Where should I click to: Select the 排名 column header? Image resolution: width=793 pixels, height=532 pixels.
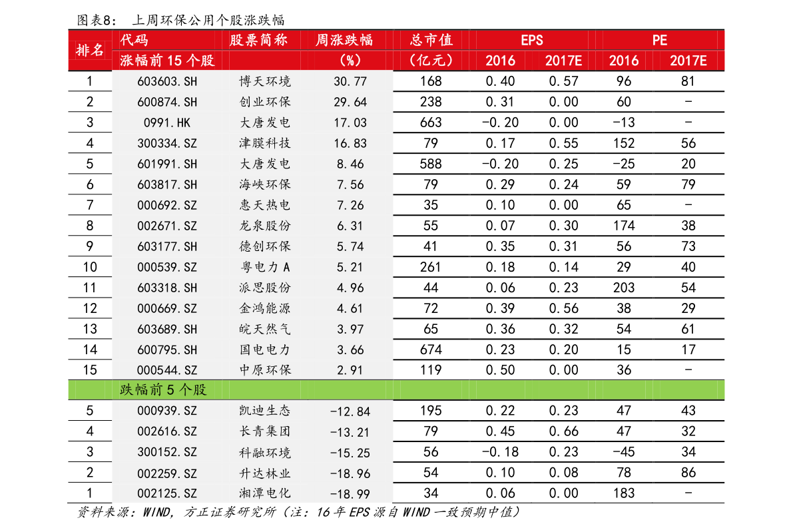(x=90, y=50)
